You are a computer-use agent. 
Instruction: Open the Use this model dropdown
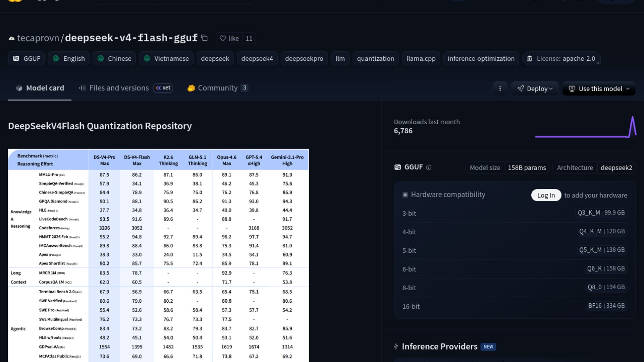(x=599, y=89)
